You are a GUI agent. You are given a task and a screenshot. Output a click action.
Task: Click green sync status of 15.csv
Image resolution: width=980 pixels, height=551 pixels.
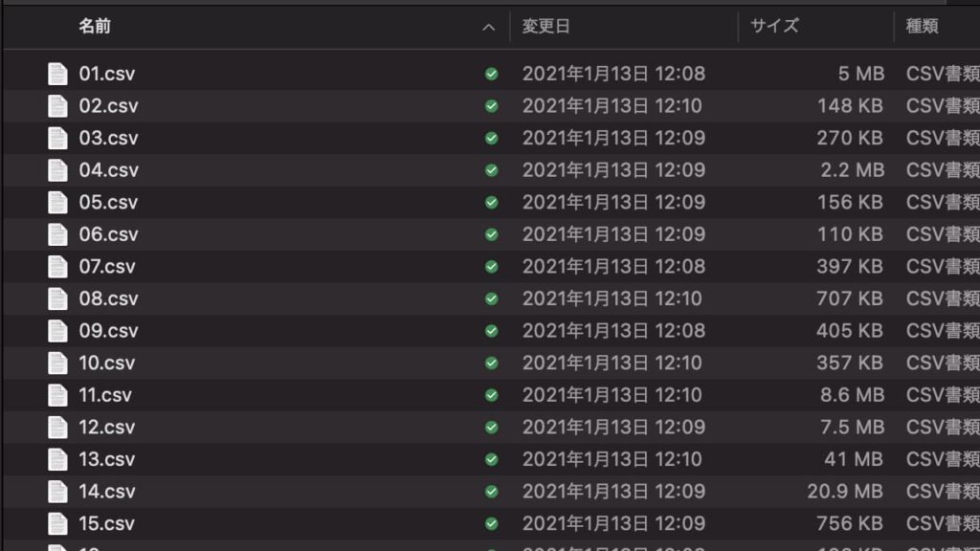pyautogui.click(x=492, y=523)
